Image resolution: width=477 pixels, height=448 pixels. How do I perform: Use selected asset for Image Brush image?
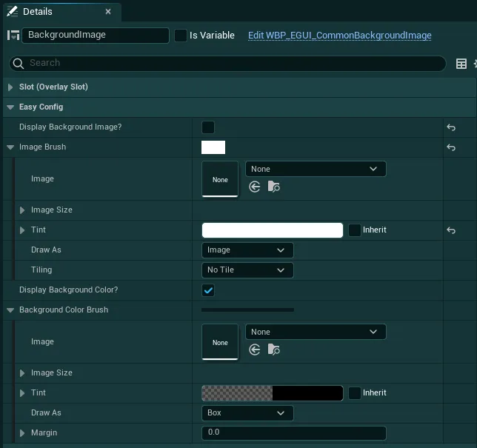(255, 187)
